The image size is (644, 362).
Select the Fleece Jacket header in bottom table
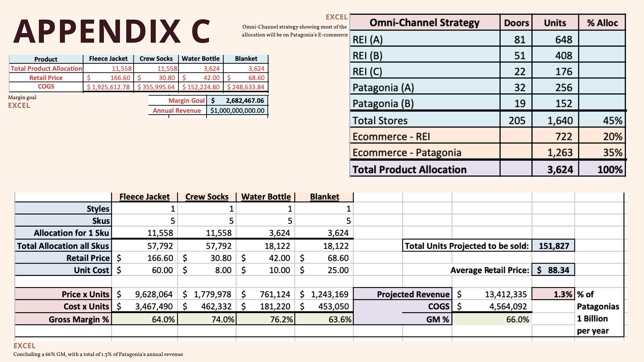(145, 197)
